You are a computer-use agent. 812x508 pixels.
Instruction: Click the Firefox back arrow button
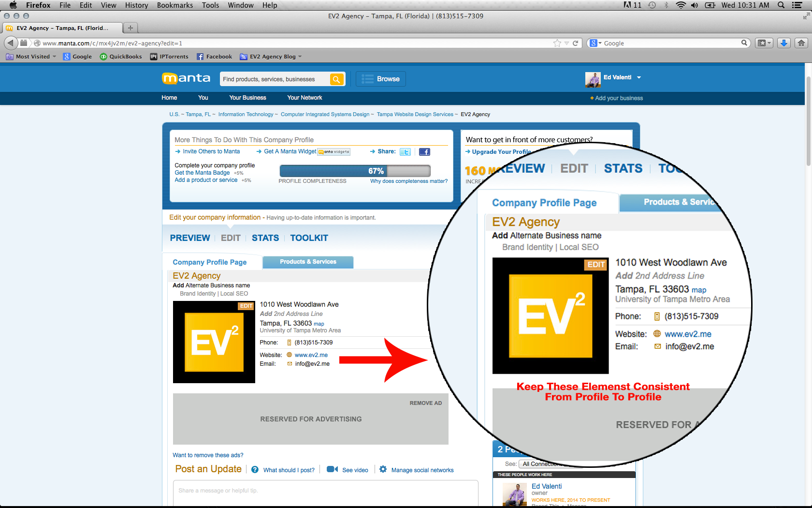(11, 43)
